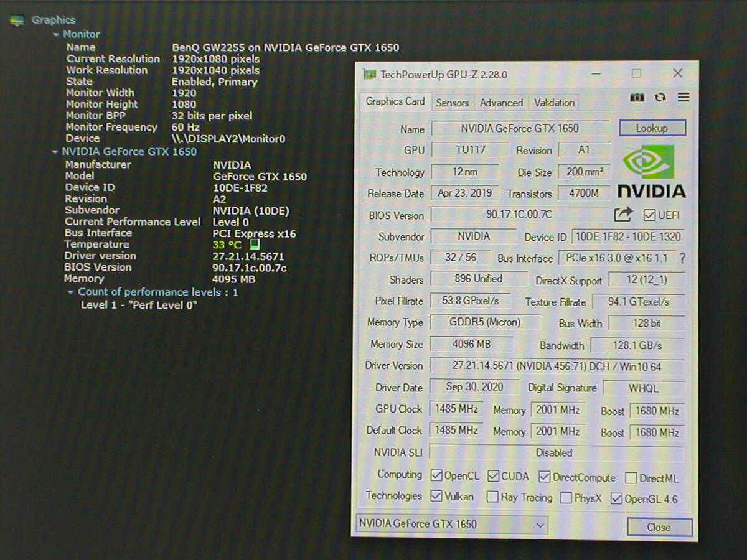Click the Driver version 27.21.14.5671 in tree
This screenshot has height=560, width=747.
click(248, 256)
